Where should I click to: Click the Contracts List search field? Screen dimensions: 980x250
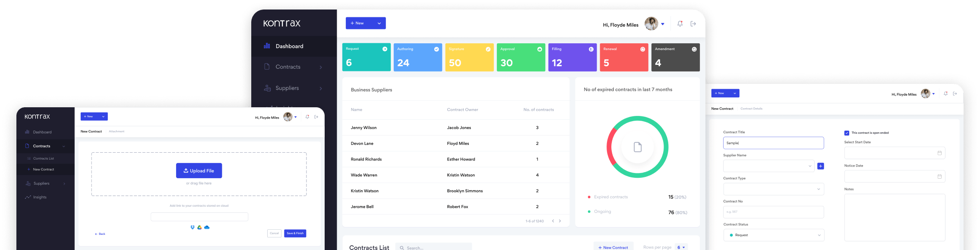[433, 247]
